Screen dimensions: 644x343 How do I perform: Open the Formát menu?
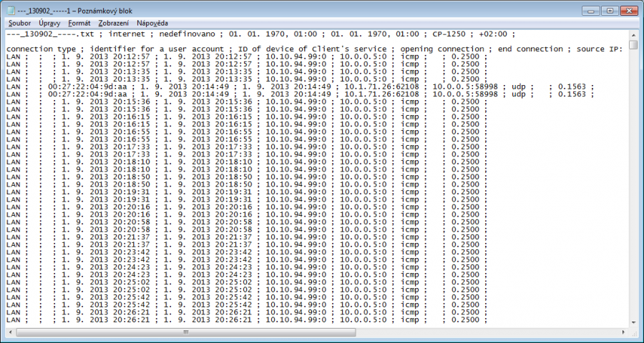79,24
